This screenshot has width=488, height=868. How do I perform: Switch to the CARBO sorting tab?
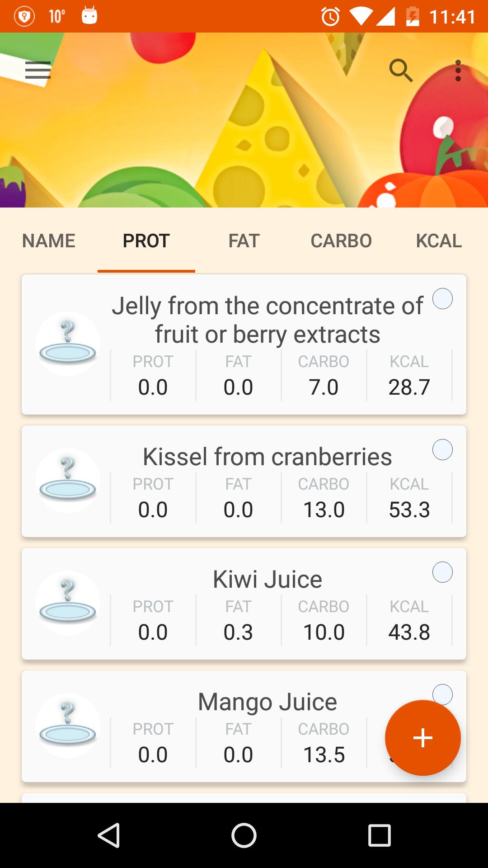341,241
